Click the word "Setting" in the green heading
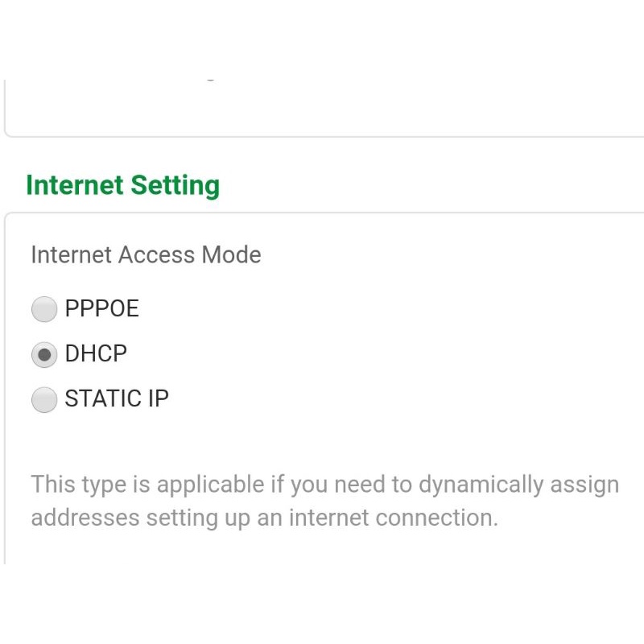The height and width of the screenshot is (644, 644). pos(175,185)
